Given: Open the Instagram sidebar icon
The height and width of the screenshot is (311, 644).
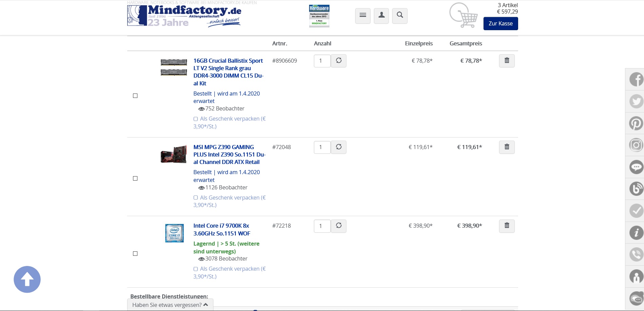Looking at the screenshot, I should tap(636, 145).
